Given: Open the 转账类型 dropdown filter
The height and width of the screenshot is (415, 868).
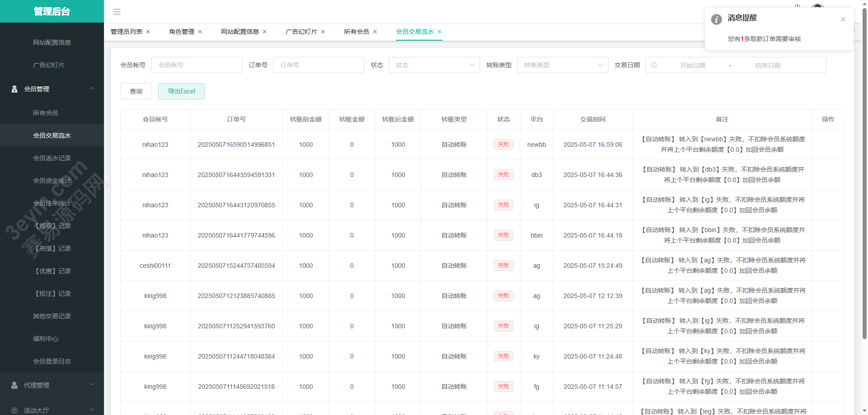Looking at the screenshot, I should coord(562,65).
